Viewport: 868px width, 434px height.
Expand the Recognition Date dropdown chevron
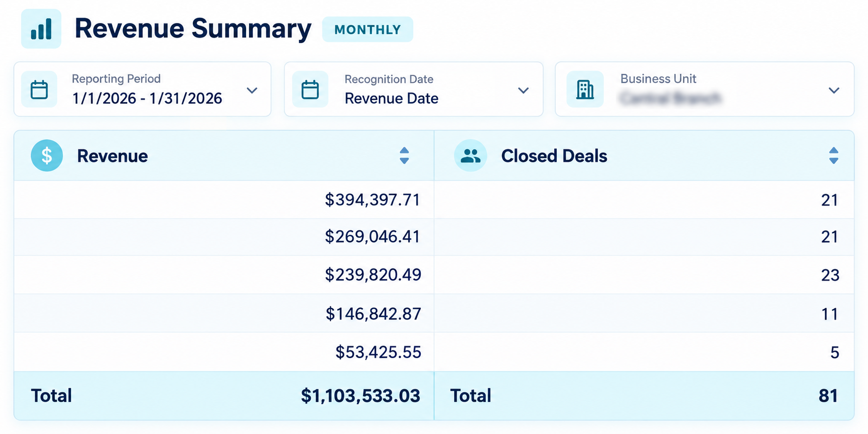point(524,90)
